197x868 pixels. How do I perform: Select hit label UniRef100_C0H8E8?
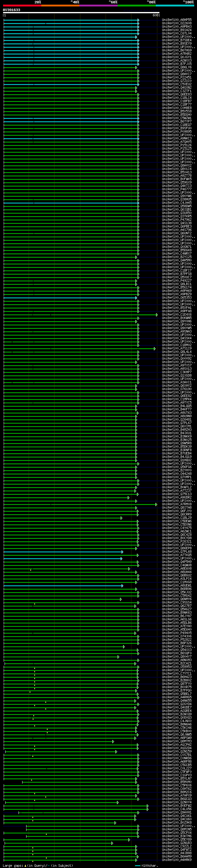tap(177, 108)
